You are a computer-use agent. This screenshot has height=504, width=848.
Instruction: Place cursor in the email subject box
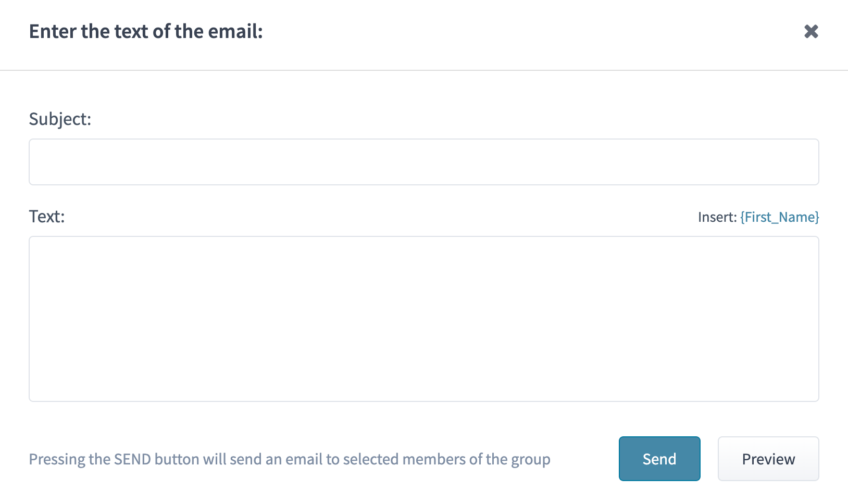(x=423, y=162)
